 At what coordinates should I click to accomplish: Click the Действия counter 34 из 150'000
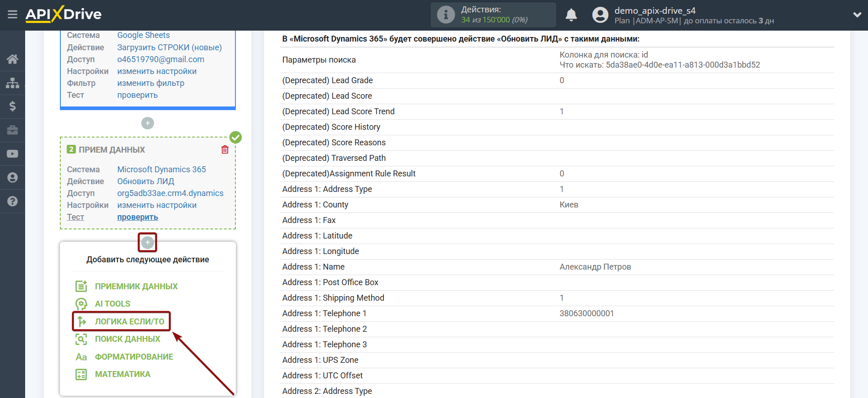click(x=494, y=20)
